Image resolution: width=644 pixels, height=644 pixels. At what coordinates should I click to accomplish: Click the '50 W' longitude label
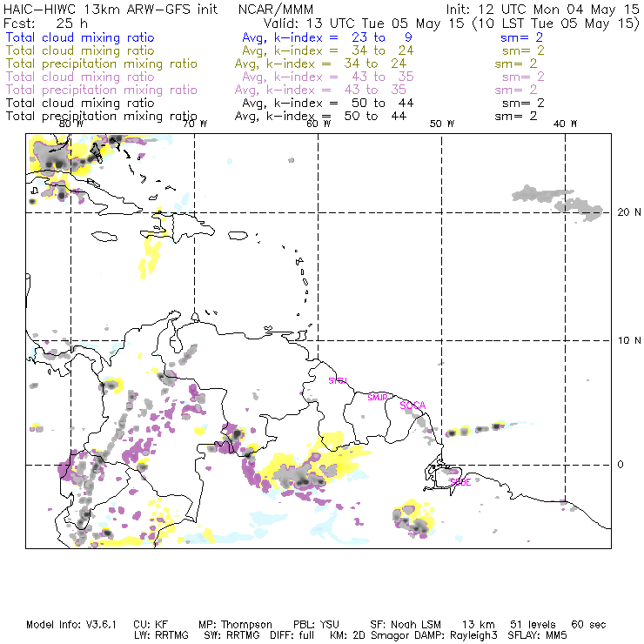[x=442, y=124]
